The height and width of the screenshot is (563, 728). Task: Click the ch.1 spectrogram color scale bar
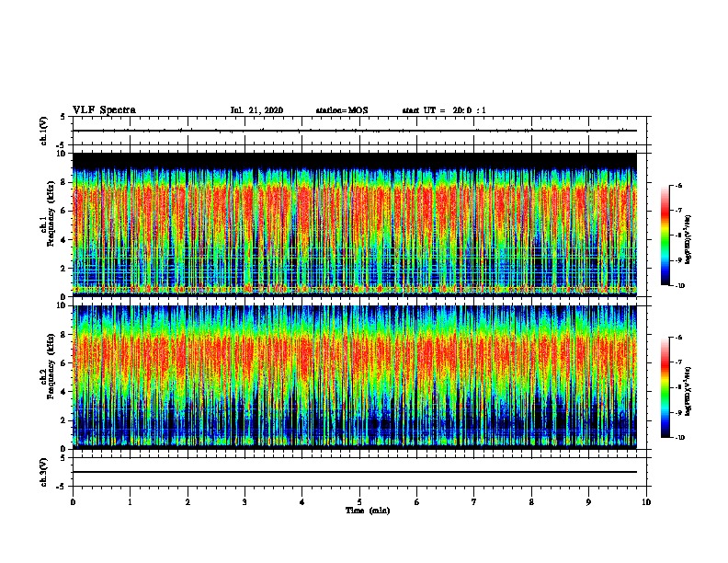665,236
